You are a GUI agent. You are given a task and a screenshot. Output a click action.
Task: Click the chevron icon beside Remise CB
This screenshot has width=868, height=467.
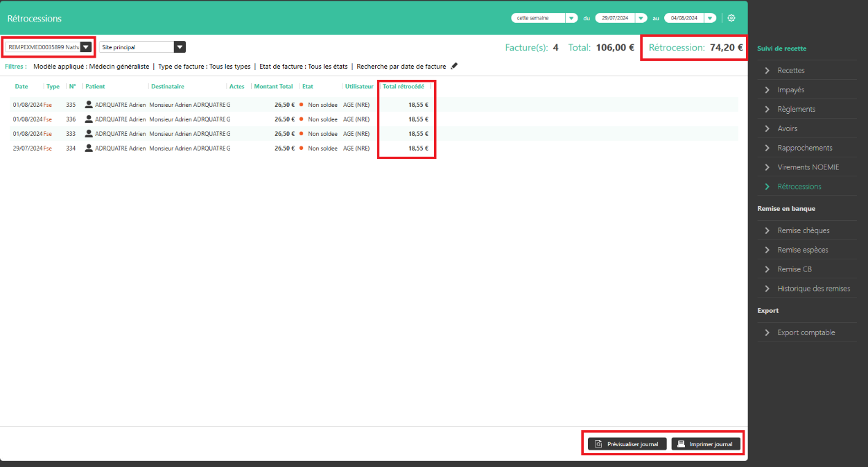(767, 269)
